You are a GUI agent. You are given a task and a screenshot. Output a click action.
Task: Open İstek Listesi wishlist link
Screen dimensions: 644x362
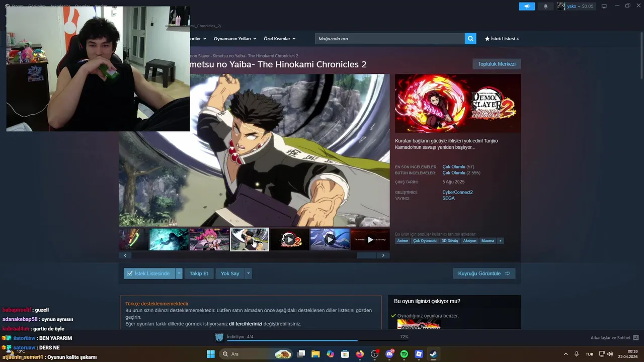(x=502, y=39)
